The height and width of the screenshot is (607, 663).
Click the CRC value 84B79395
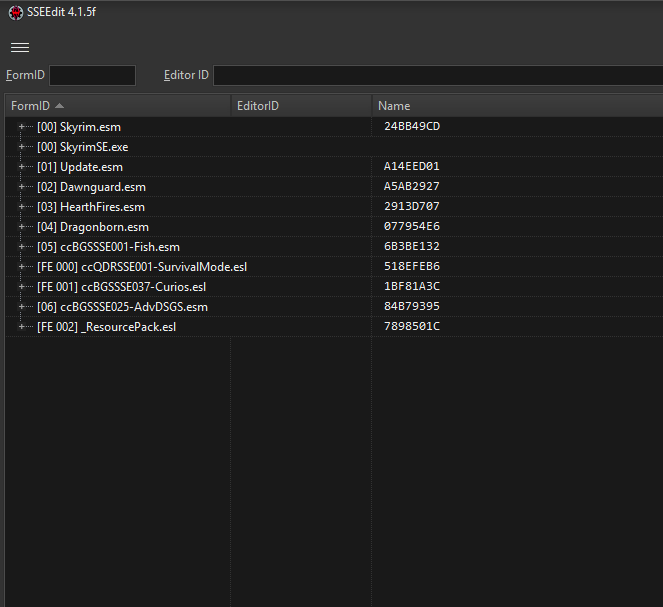click(412, 306)
